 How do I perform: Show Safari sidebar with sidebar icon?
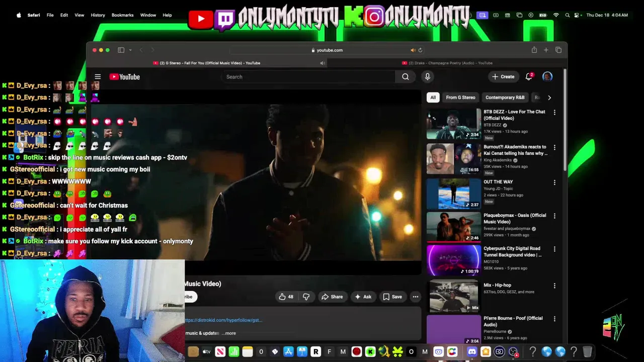tap(121, 50)
